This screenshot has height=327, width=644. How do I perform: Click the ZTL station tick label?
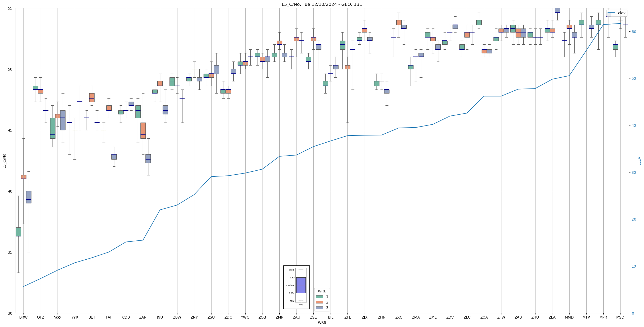coord(347,317)
